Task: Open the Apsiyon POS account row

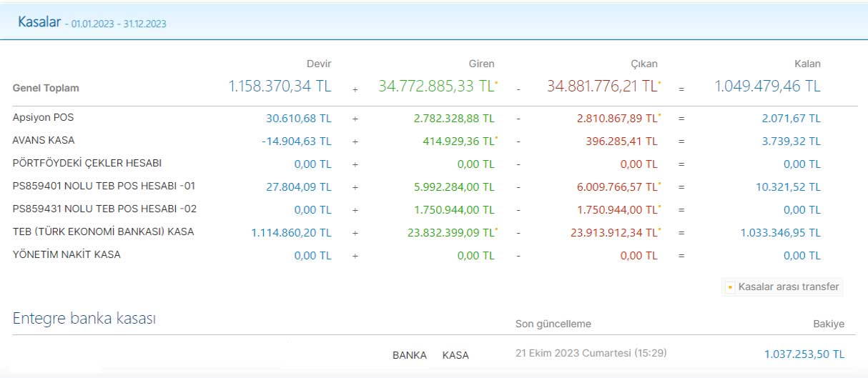Action: tap(43, 117)
